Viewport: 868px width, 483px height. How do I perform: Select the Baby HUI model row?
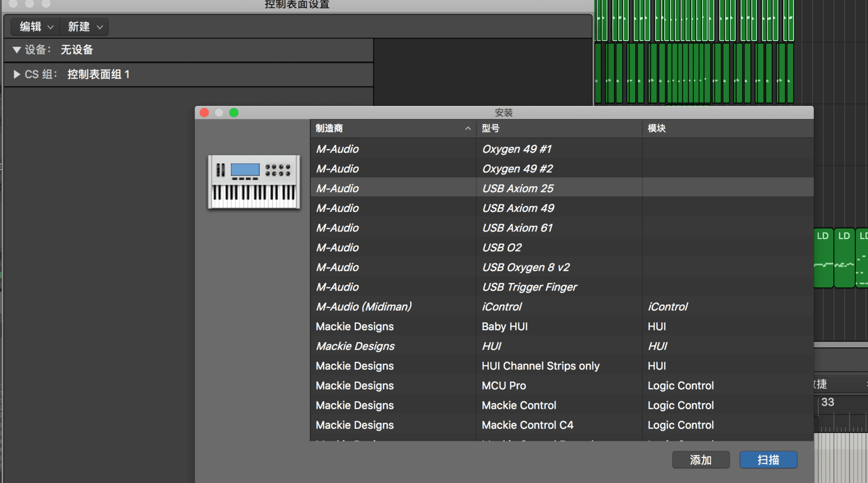[x=561, y=326]
